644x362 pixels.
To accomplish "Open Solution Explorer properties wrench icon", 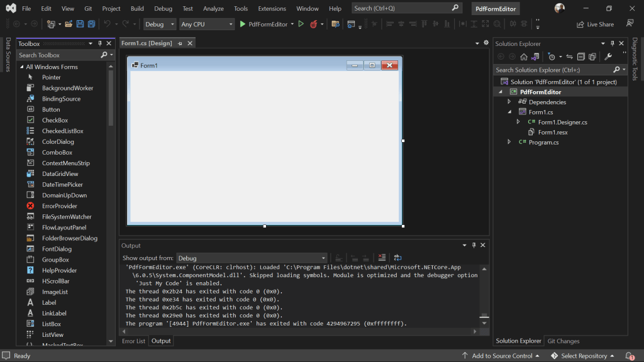I will 608,57.
